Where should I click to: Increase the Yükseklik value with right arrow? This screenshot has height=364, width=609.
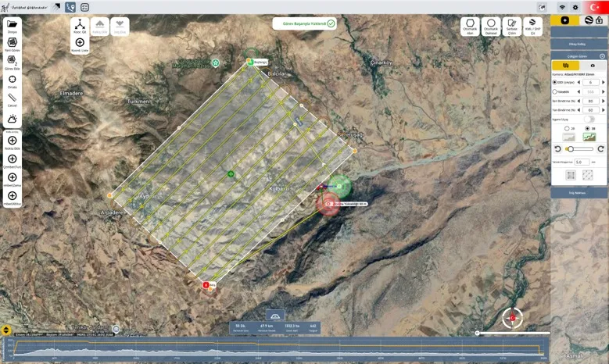pos(604,91)
